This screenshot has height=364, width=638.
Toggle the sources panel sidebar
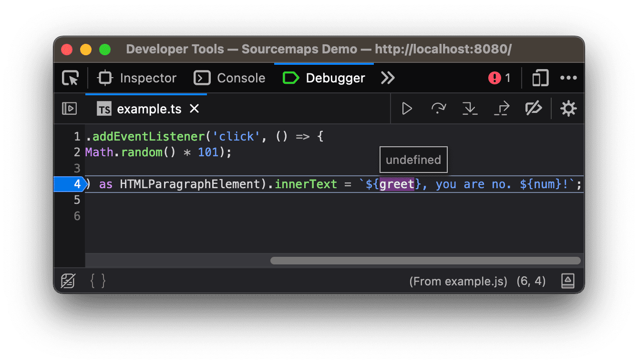(x=69, y=108)
